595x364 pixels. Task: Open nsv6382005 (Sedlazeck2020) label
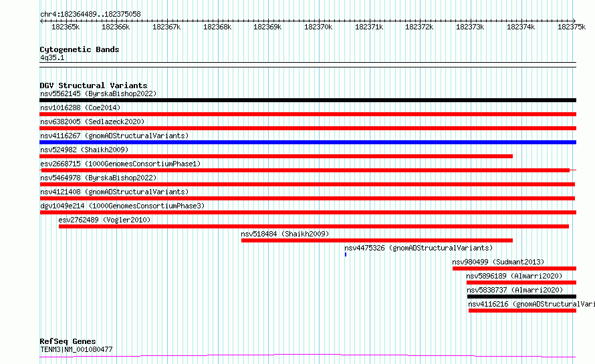coord(92,122)
